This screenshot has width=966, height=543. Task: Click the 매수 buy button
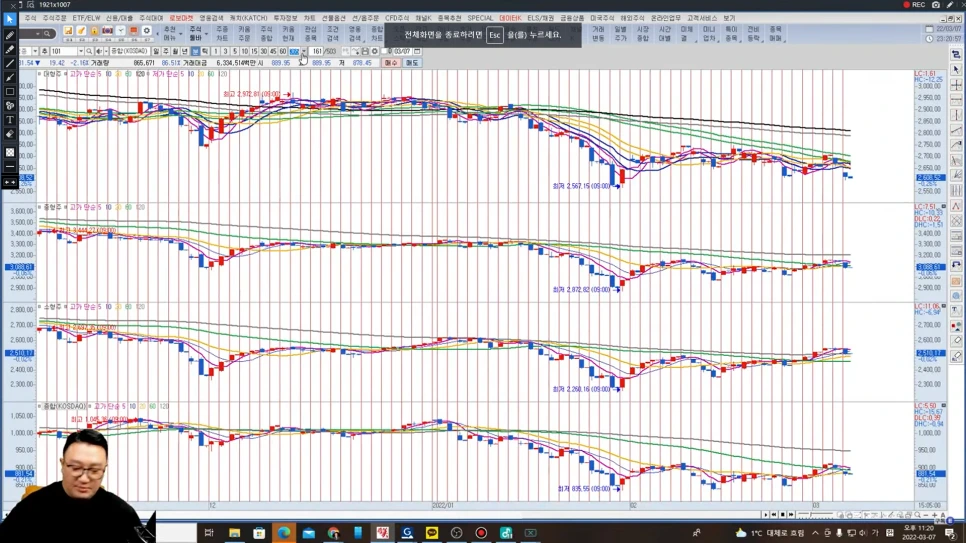391,63
